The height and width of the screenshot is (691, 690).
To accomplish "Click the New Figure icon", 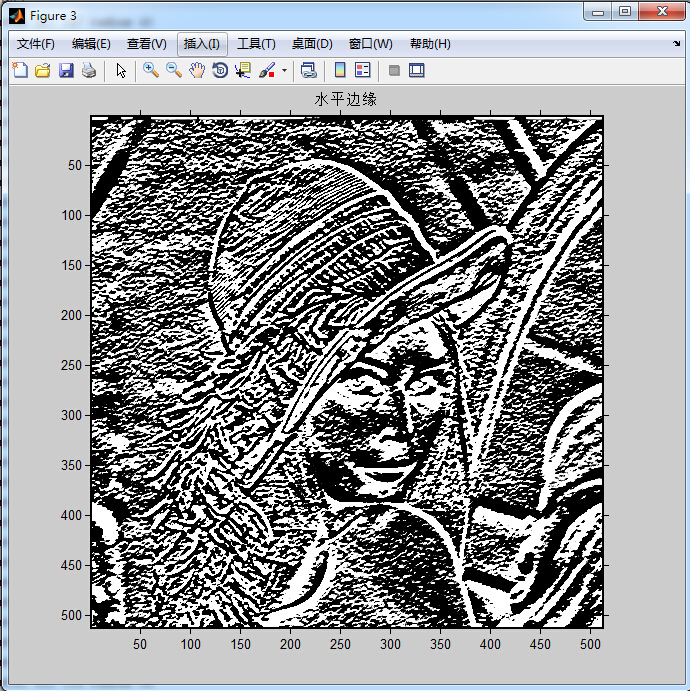I will tap(20, 70).
